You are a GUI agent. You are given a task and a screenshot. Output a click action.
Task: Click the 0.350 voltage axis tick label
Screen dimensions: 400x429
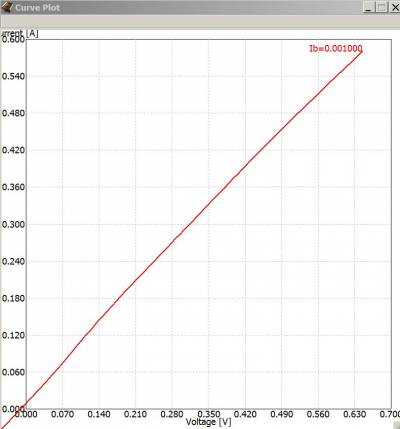(x=209, y=414)
